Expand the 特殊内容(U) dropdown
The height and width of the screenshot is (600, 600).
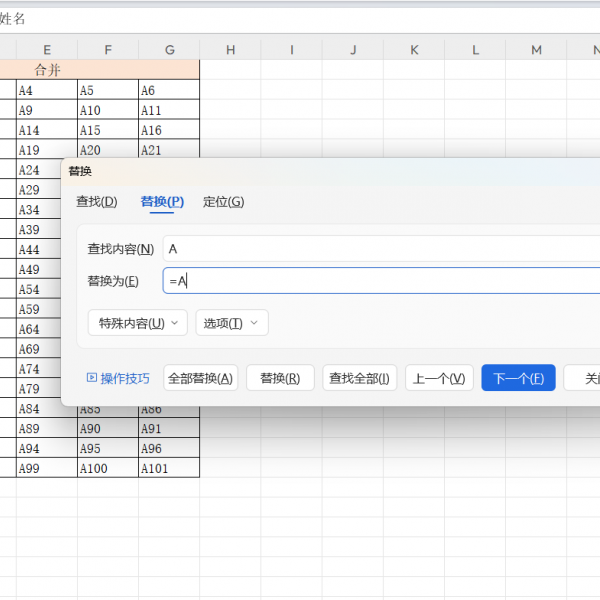[x=138, y=323]
